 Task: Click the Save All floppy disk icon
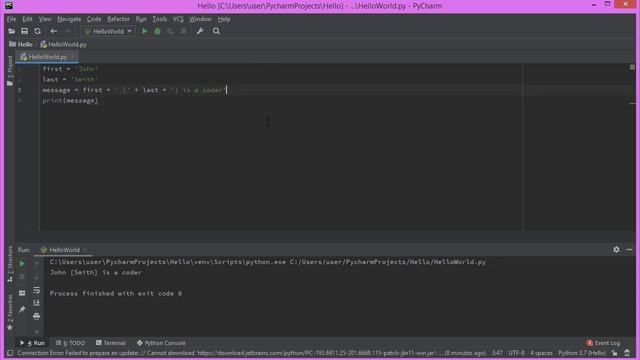pyautogui.click(x=24, y=31)
